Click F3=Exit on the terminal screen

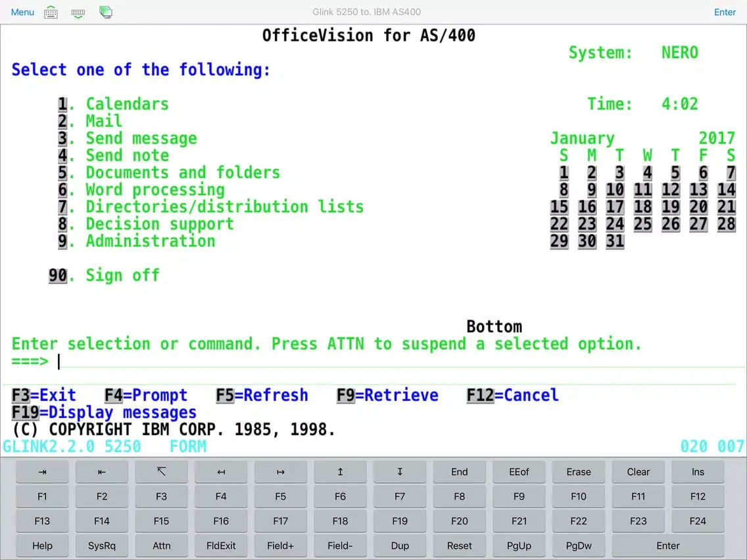pos(44,395)
